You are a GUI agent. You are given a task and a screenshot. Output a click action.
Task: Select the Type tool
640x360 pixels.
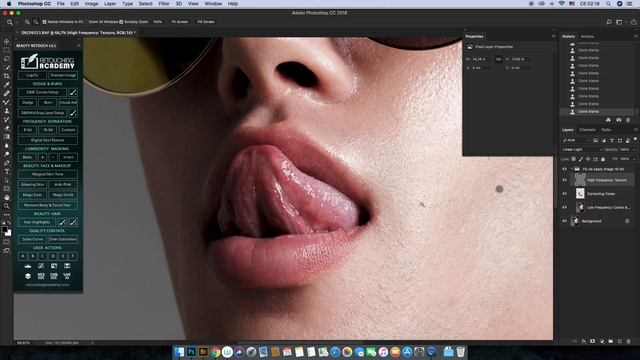[x=7, y=171]
